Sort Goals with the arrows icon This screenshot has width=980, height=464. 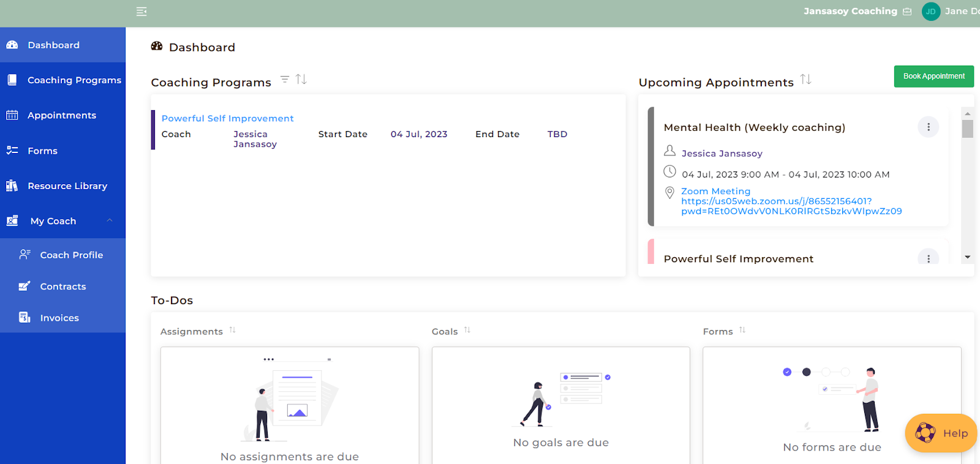(467, 330)
